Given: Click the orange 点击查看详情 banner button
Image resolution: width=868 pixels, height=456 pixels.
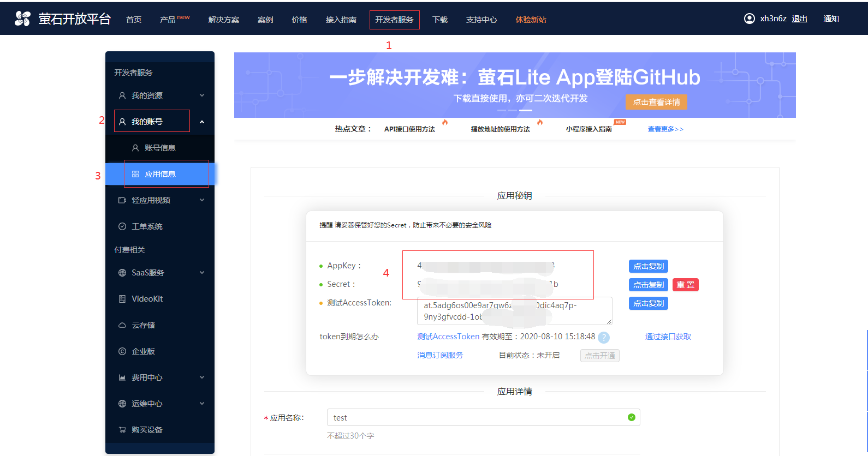Looking at the screenshot, I should [x=656, y=102].
